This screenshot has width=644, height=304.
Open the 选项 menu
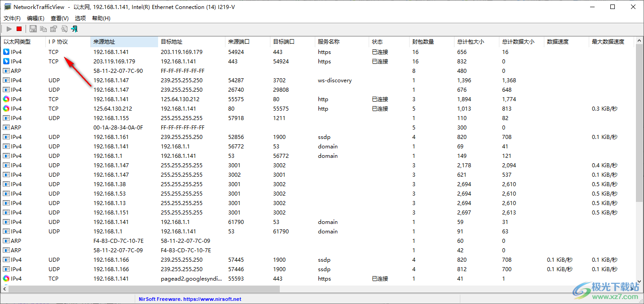coord(80,18)
